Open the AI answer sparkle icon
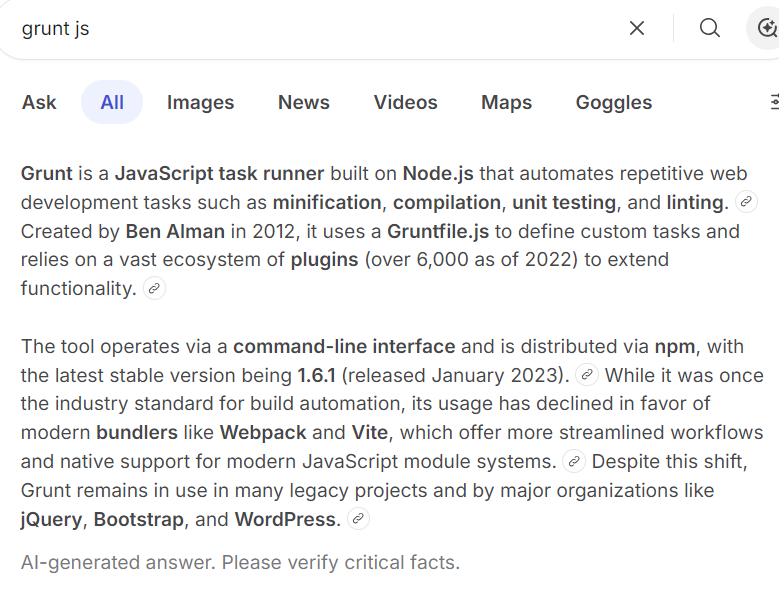Screen dimensions: 779x596 pos(767,28)
